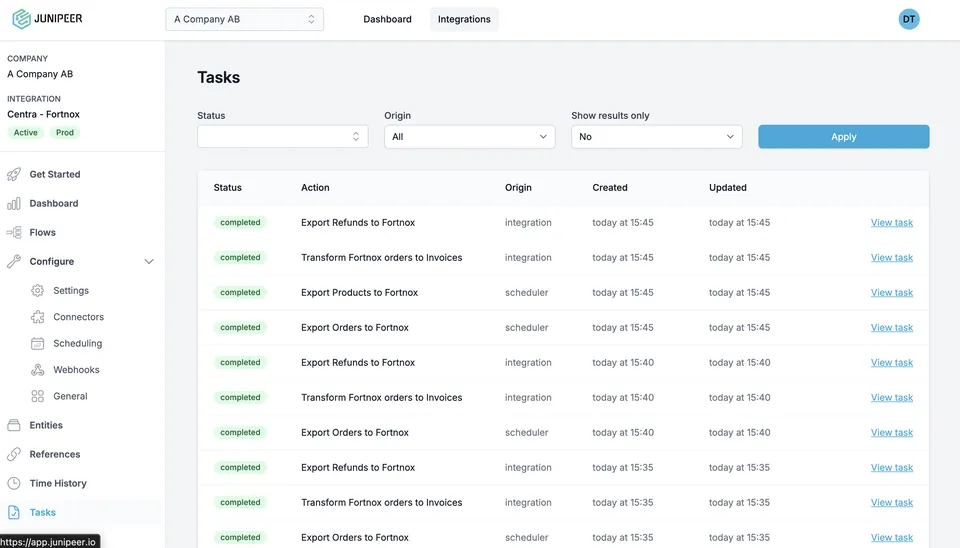Viewport: 960px width, 548px height.
Task: Click the Updated column header
Action: [x=727, y=187]
